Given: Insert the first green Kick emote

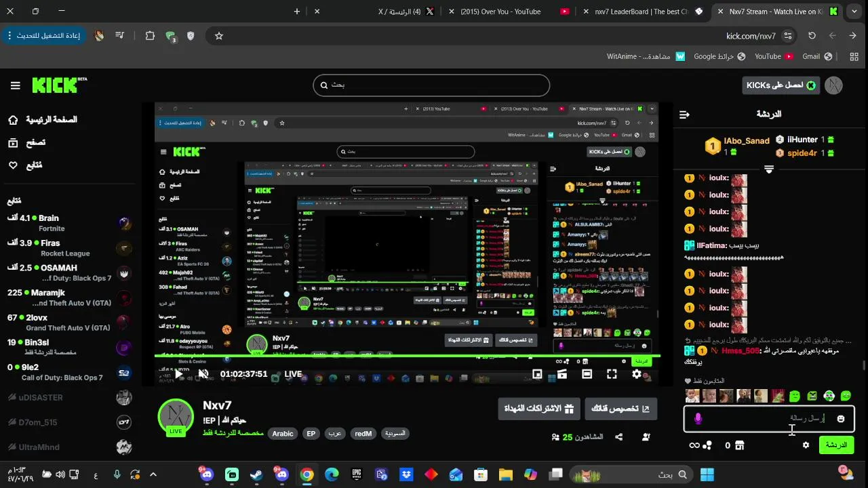Looking at the screenshot, I should 795,396.
